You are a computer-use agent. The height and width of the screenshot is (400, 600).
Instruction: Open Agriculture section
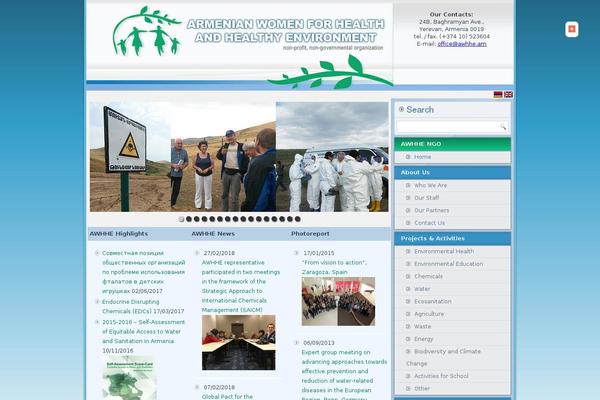429,314
